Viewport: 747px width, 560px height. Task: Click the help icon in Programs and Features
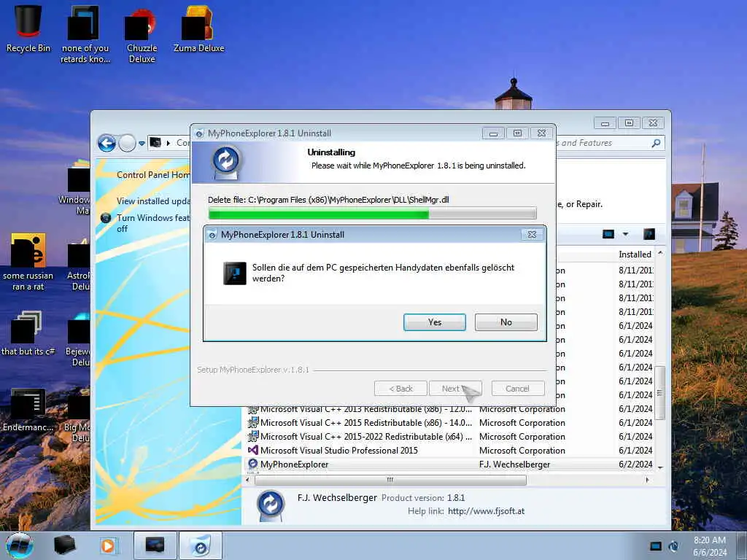649,234
